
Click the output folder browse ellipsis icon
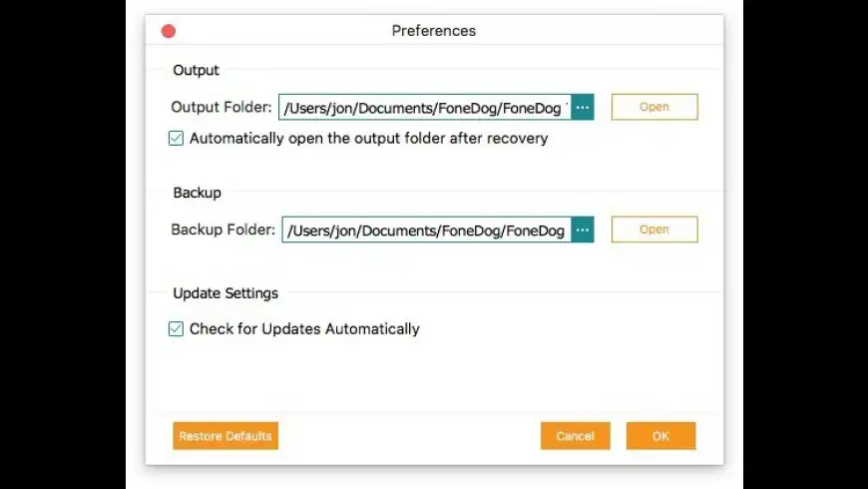tap(583, 107)
